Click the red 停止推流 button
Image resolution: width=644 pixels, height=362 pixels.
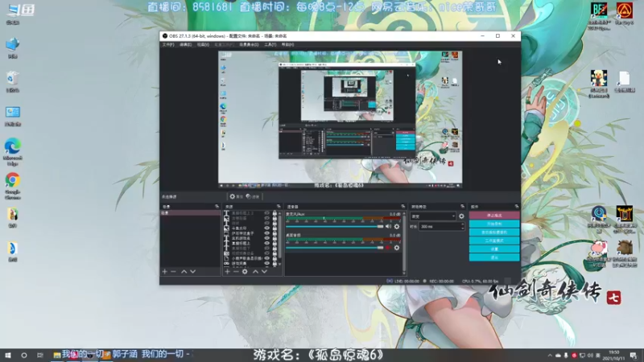(494, 216)
